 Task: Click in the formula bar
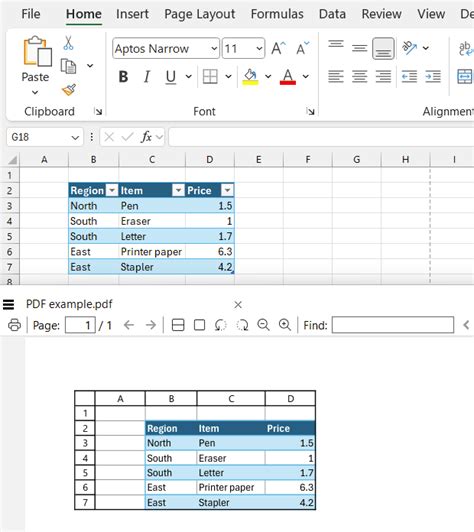tap(321, 137)
